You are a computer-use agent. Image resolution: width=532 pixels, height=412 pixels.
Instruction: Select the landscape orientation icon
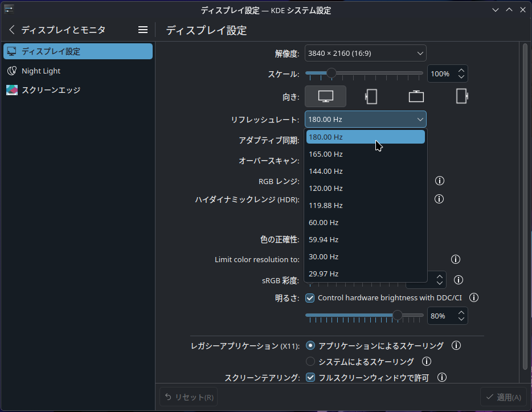coord(325,96)
